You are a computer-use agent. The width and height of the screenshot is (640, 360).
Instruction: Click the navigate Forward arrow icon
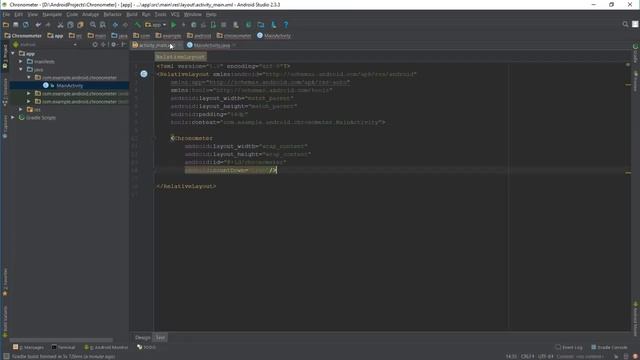click(x=125, y=25)
